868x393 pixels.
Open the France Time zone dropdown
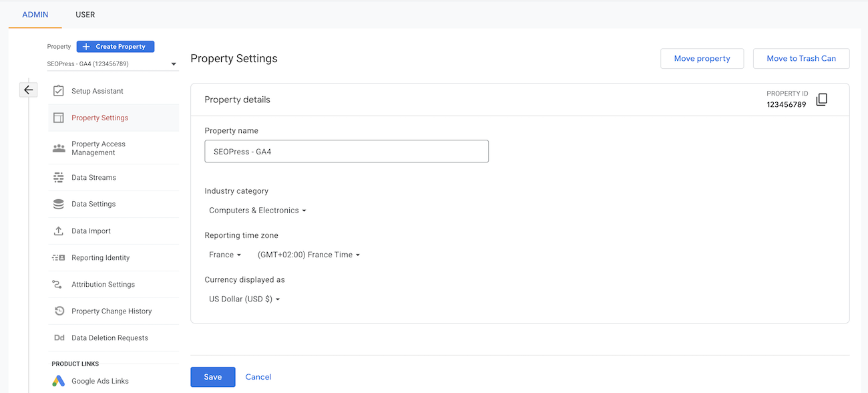coord(308,255)
